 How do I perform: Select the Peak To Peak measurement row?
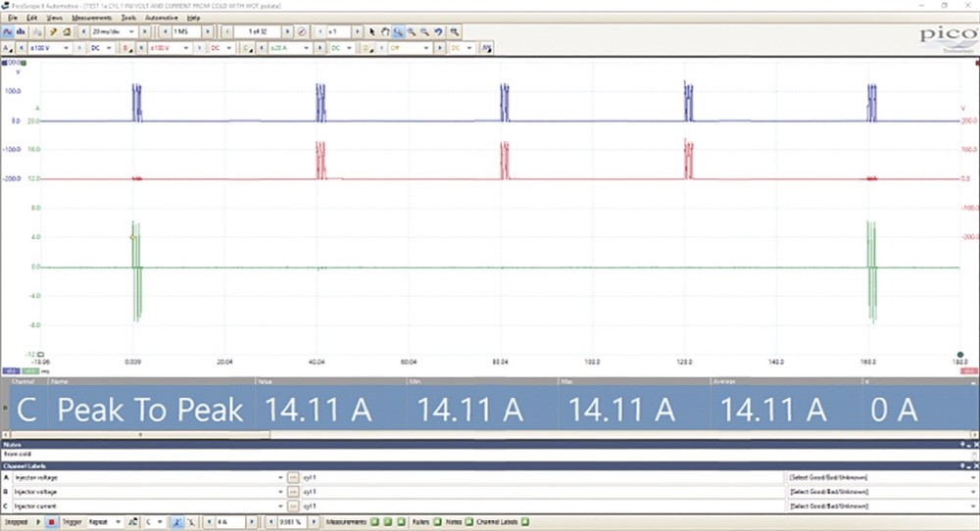(x=490, y=410)
